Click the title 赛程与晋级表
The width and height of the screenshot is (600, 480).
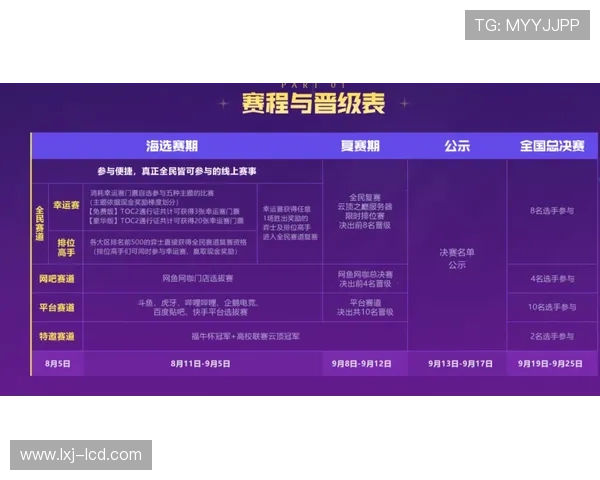pyautogui.click(x=313, y=103)
